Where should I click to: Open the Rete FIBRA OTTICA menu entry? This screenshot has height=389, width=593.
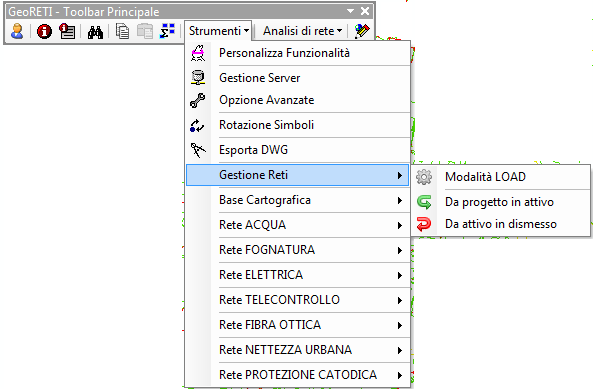click(298, 325)
